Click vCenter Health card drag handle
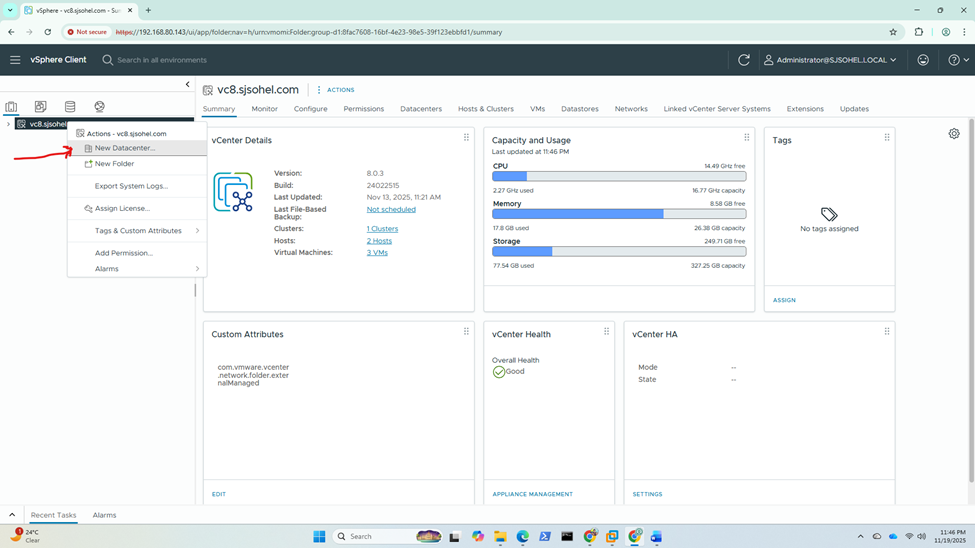 click(x=606, y=332)
